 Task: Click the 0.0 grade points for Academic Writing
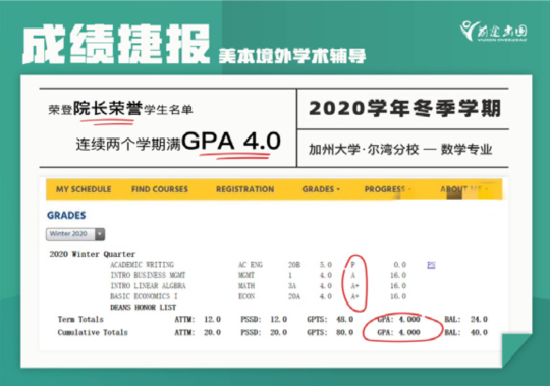pyautogui.click(x=400, y=265)
